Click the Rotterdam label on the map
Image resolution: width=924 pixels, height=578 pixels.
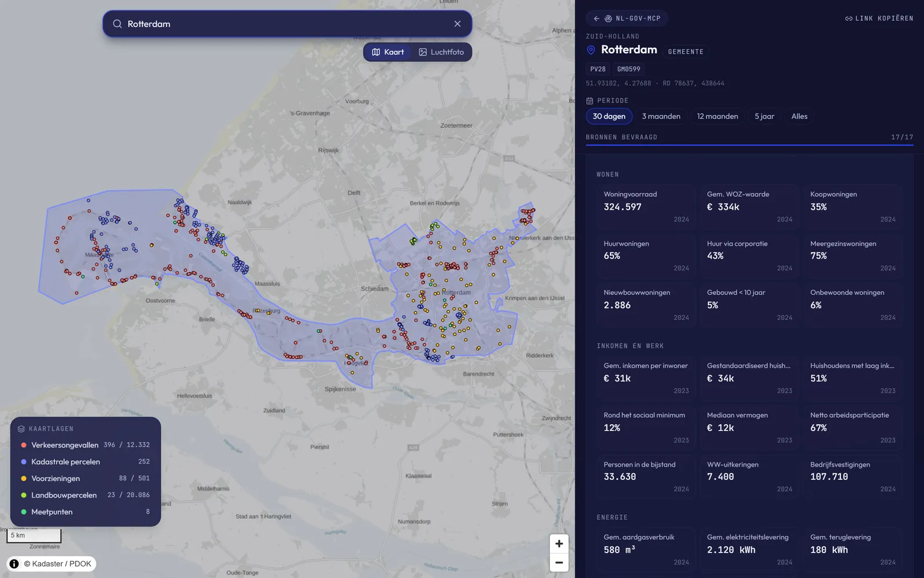(456, 292)
